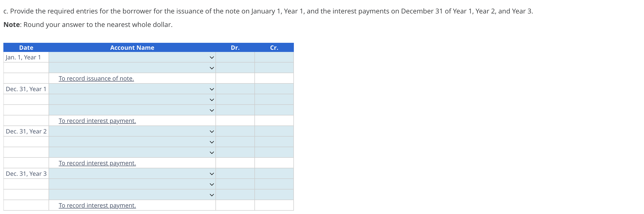Open the third account dropdown for Dec. 31, Year 1
Image resolution: width=644 pixels, height=214 pixels.
coord(212,110)
